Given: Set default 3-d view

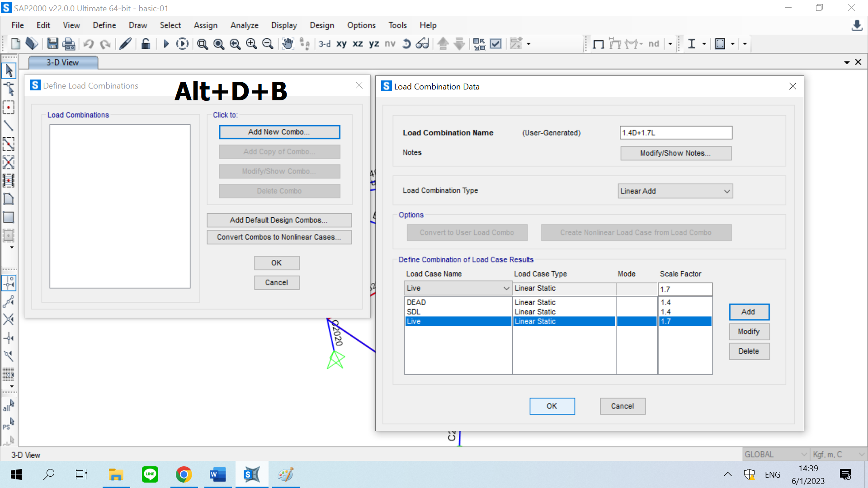Looking at the screenshot, I should tap(324, 44).
